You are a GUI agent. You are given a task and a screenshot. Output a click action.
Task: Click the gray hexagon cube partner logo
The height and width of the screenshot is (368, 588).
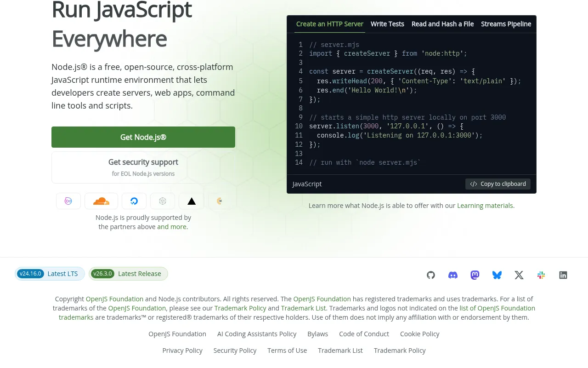click(x=163, y=201)
